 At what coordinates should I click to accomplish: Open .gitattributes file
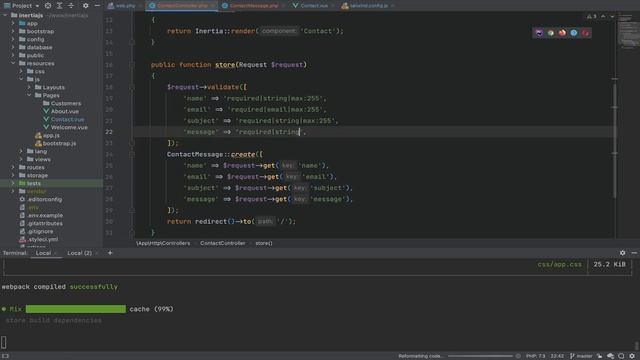[x=41, y=224]
